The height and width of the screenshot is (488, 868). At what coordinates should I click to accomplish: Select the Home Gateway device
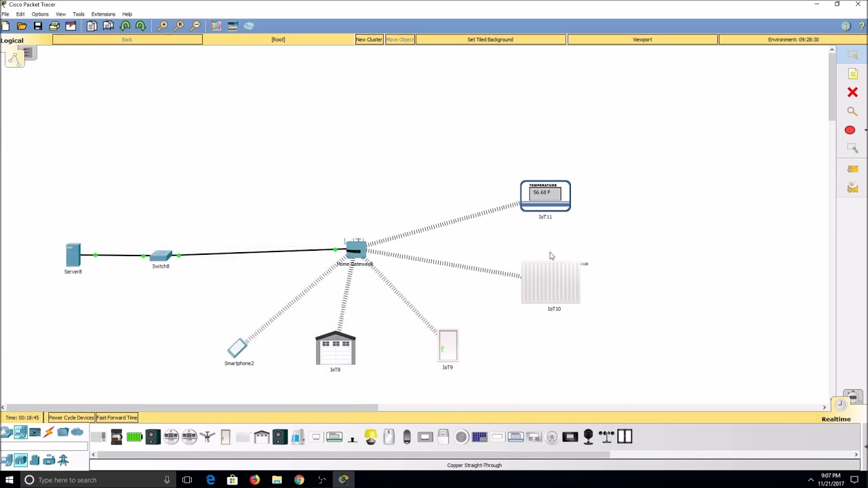click(x=355, y=249)
